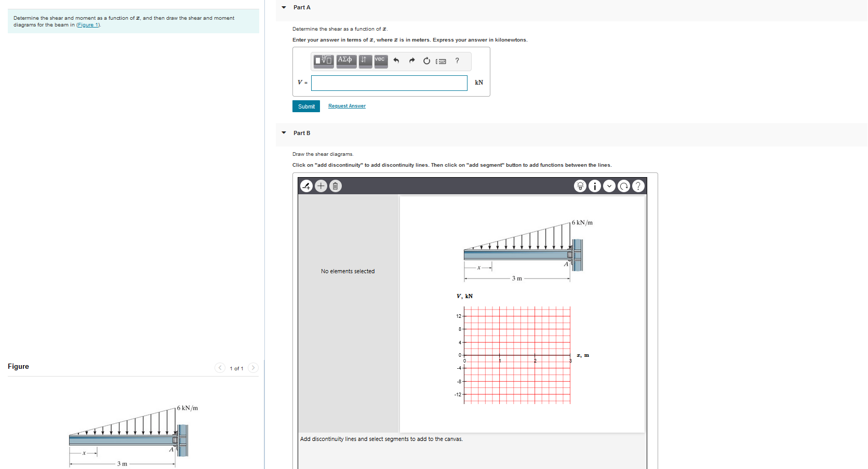Open help for the answer editor
Screen dimensions: 868x469
tap(457, 61)
